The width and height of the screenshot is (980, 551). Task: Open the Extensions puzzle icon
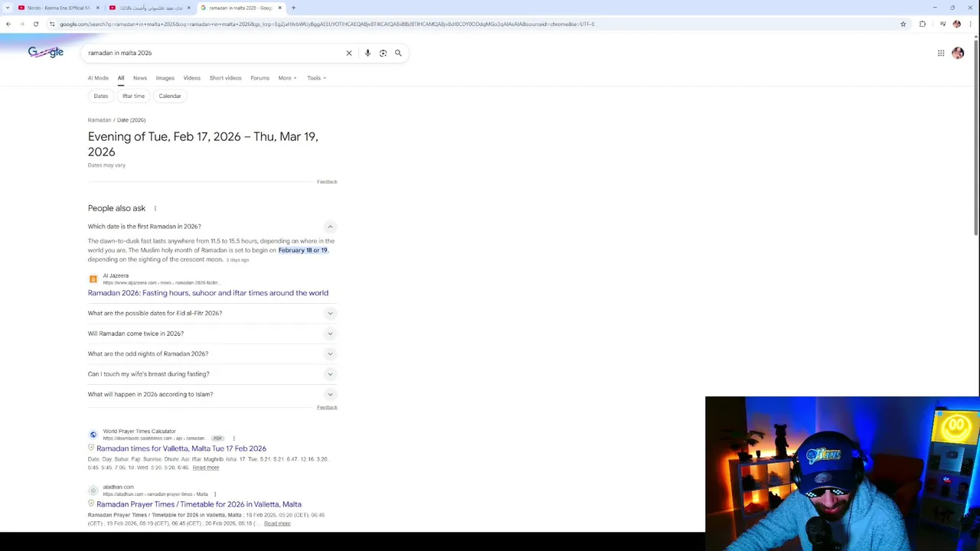coord(923,24)
